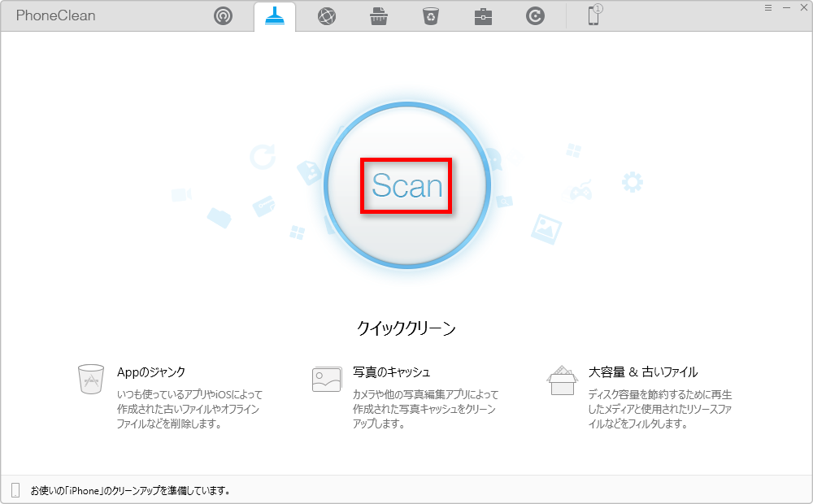
Task: Click the App junk description text
Action: click(189, 409)
